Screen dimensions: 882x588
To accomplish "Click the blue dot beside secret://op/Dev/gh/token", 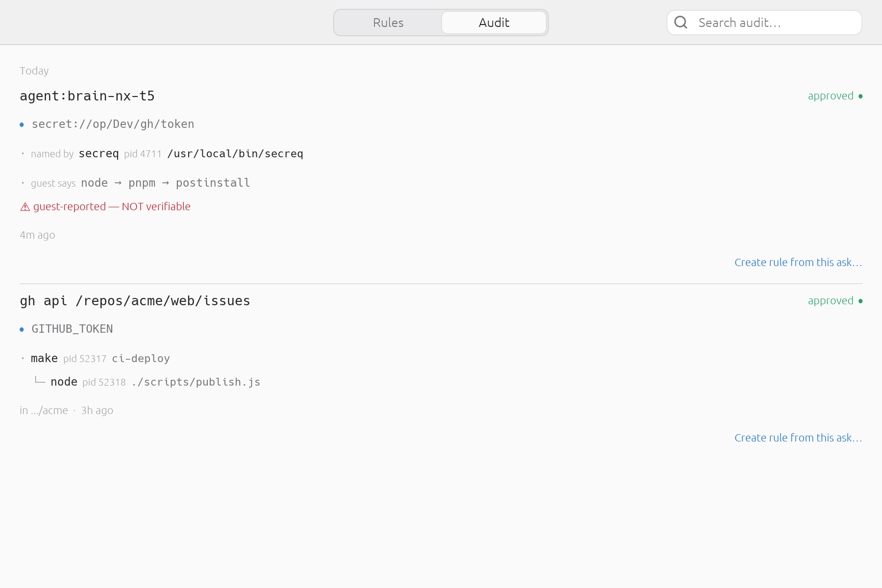I will [x=22, y=125].
